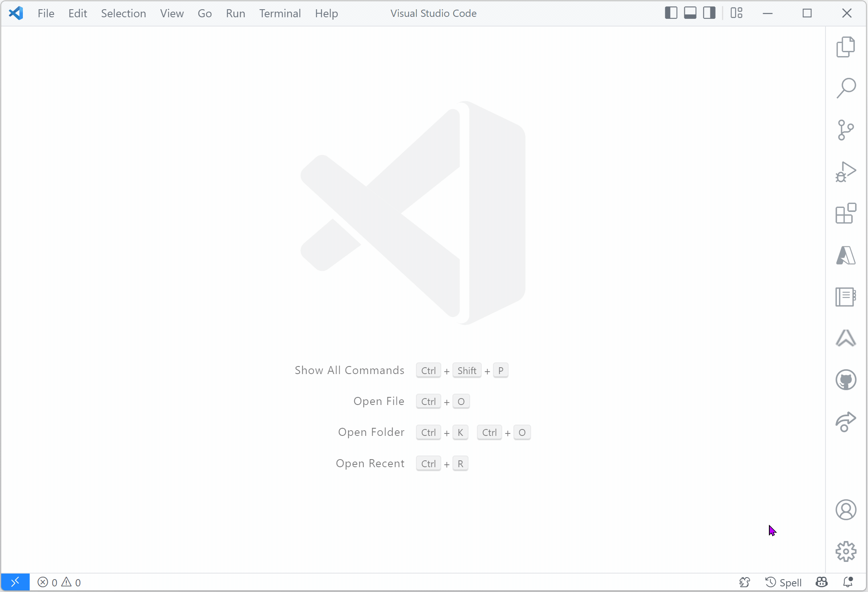This screenshot has height=592, width=868.
Task: Open the Explorer view in the activity bar
Action: point(846,47)
